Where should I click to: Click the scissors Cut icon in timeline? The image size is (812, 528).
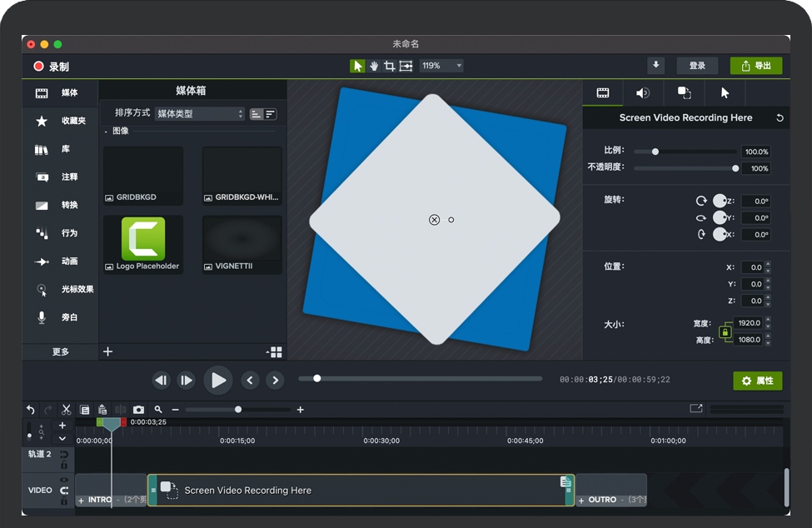67,410
